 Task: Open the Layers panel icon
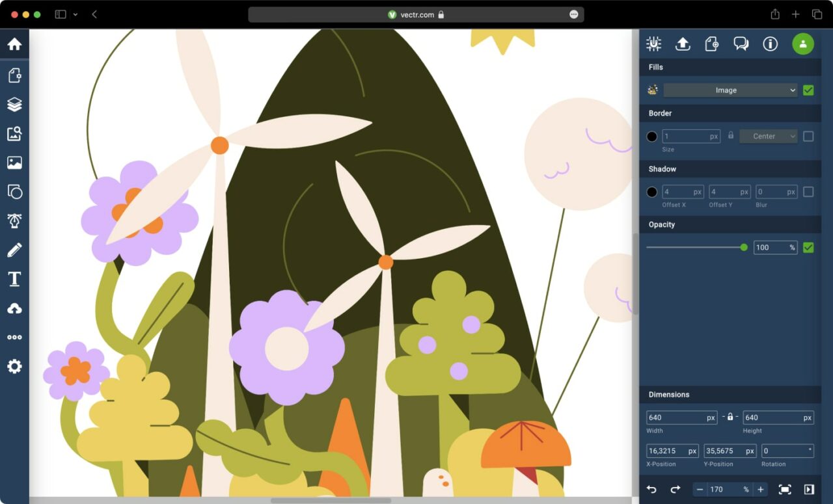pos(14,104)
